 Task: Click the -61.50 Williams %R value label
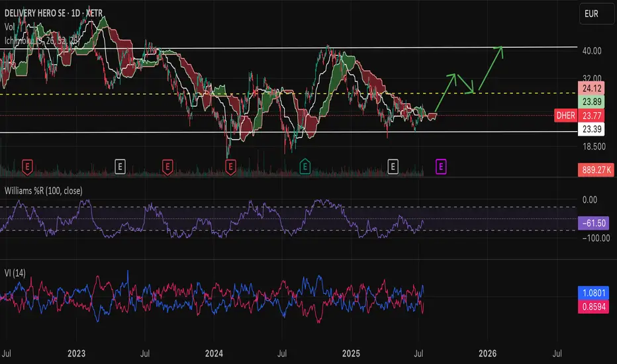click(593, 223)
